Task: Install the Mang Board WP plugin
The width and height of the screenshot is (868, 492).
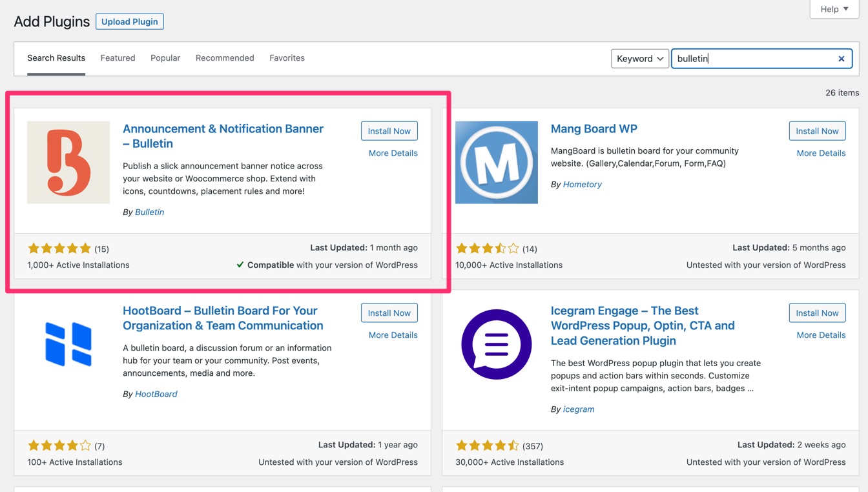Action: [x=817, y=131]
